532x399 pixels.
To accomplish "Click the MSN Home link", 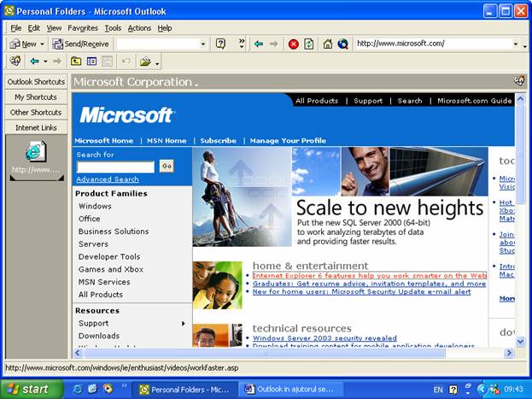I will click(167, 141).
